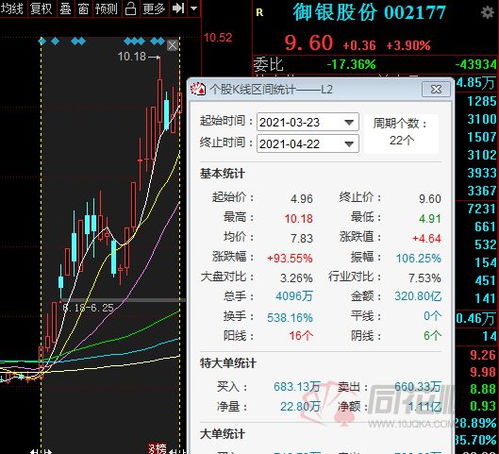This screenshot has height=454, width=499.
Task: Click the -43934 委差 value
Action: pos(476,64)
